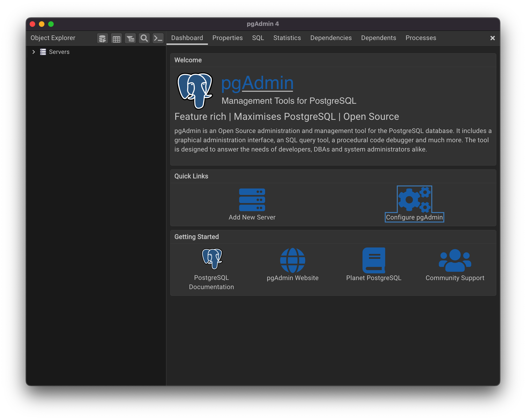Click the Configure pgAdmin gears icon
The image size is (526, 420).
click(414, 199)
